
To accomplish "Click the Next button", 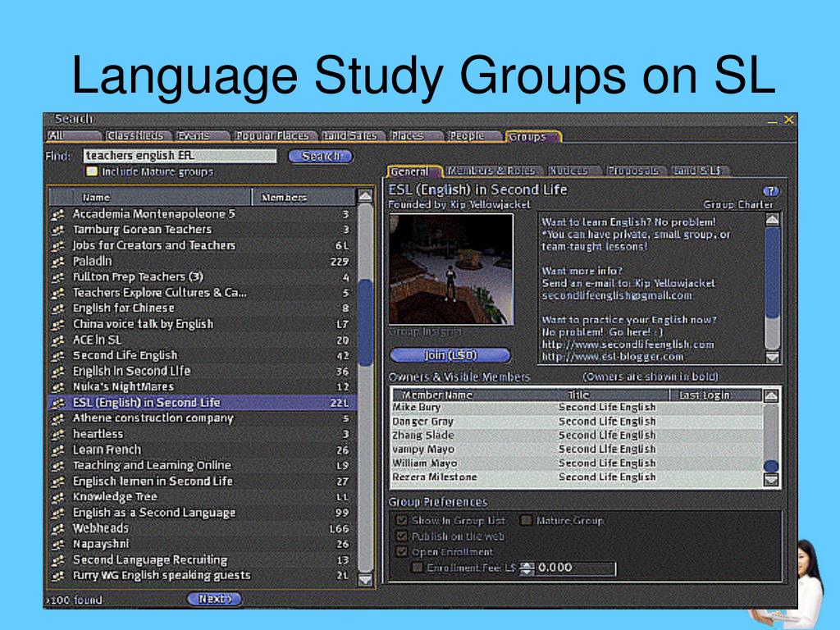I will 215,599.
